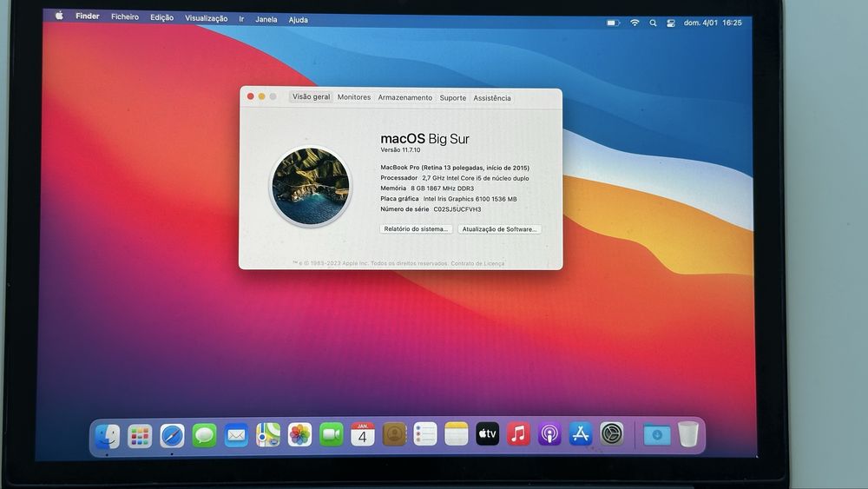Screen dimensions: 868x489
Task: Minimize the About This Mac window
Action: coord(261,96)
